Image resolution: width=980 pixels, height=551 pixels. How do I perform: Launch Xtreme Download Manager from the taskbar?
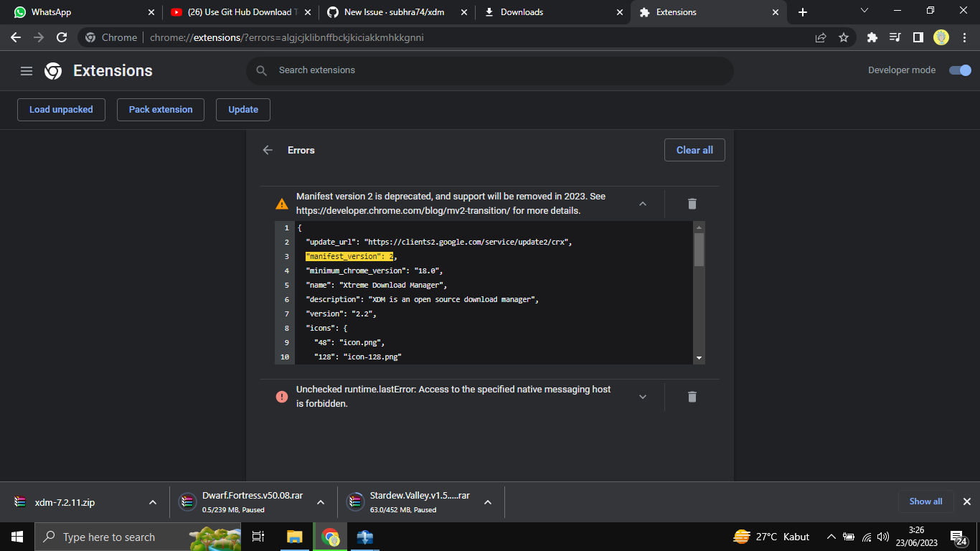[364, 537]
